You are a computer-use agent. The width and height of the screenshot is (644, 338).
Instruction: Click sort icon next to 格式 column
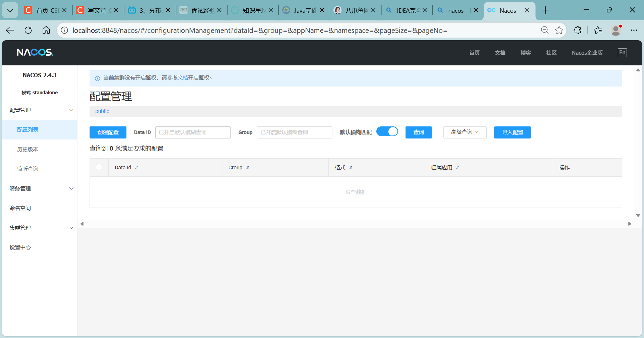(351, 168)
